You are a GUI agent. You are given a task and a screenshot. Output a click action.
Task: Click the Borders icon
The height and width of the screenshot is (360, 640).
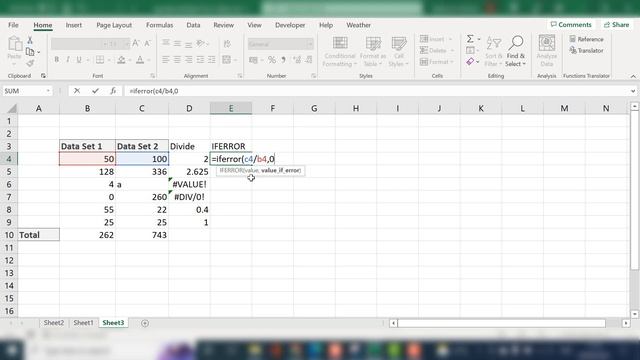click(x=100, y=60)
